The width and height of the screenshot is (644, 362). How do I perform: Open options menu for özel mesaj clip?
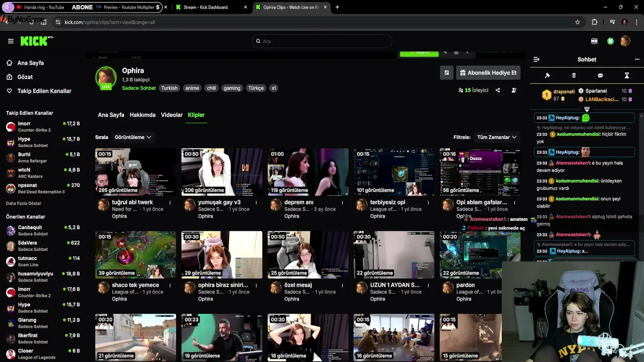click(x=342, y=285)
